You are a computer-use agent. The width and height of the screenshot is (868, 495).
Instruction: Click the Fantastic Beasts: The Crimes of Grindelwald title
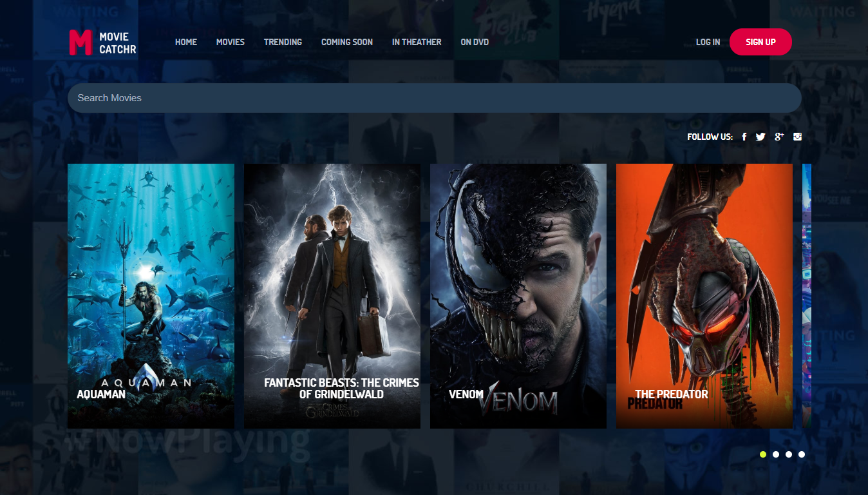[x=341, y=388]
